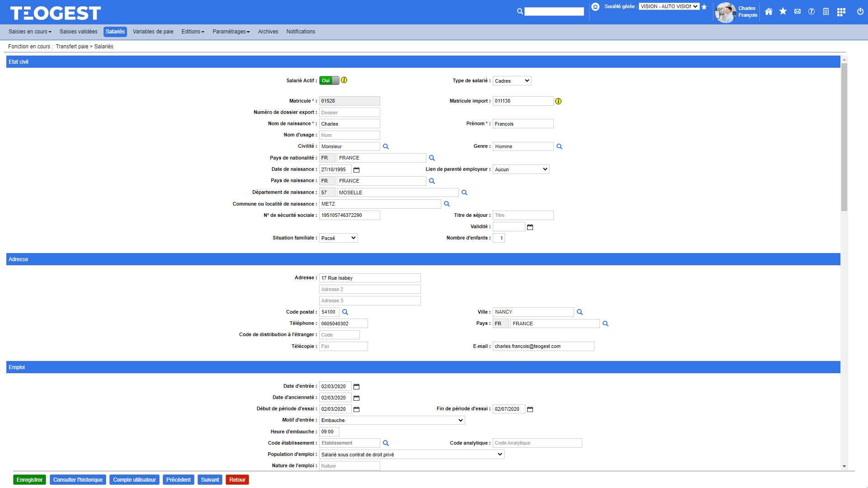868x488 pixels.
Task: Open Motif d'entrée dropdown
Action: (x=392, y=420)
